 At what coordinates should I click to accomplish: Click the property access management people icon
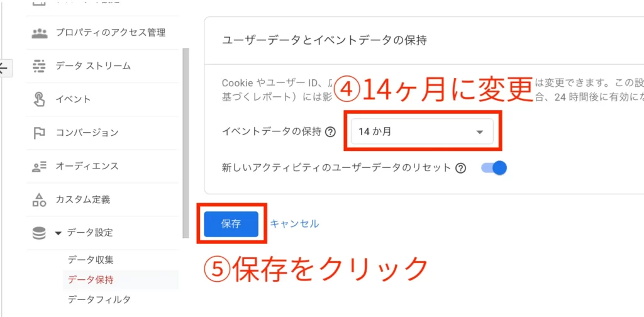coord(40,33)
